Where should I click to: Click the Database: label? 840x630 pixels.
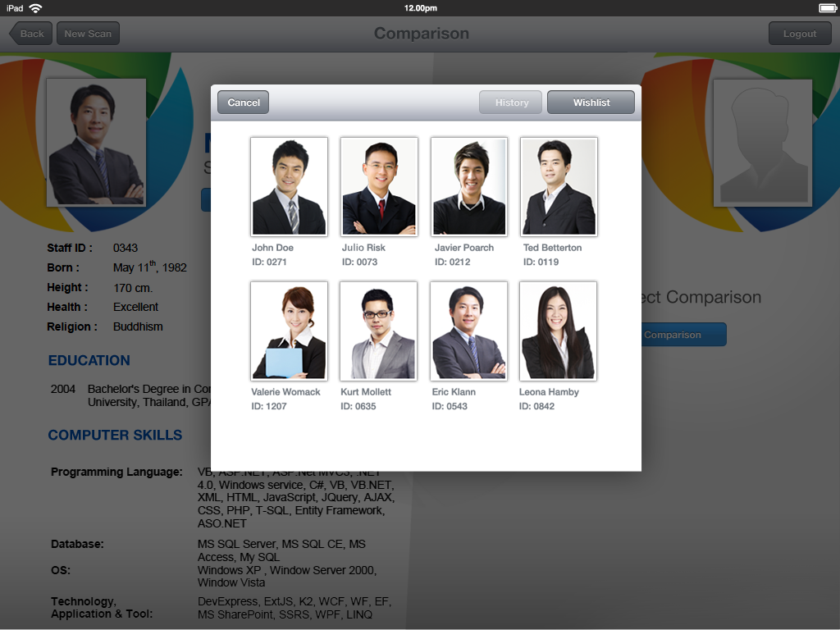pyautogui.click(x=77, y=545)
